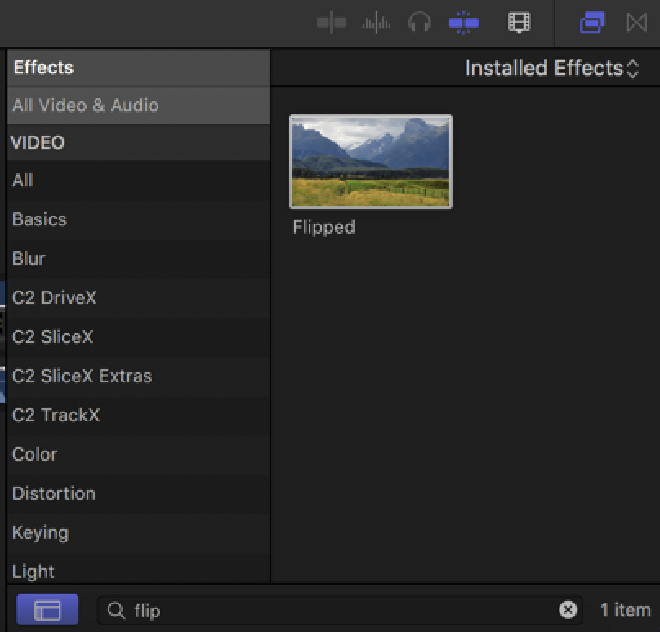Toggle video skimming in the toolbar
The height and width of the screenshot is (632, 660).
point(331,22)
